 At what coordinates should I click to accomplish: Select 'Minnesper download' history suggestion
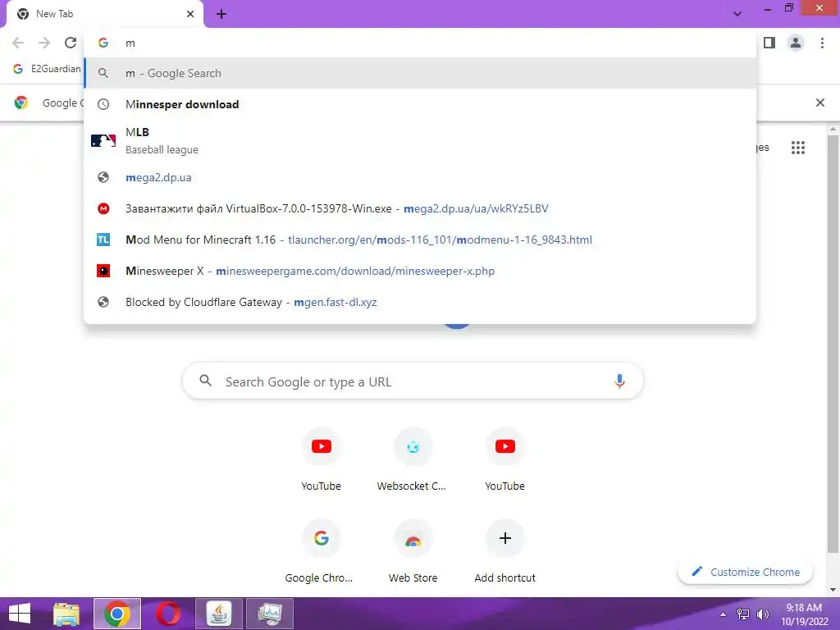pyautogui.click(x=420, y=104)
